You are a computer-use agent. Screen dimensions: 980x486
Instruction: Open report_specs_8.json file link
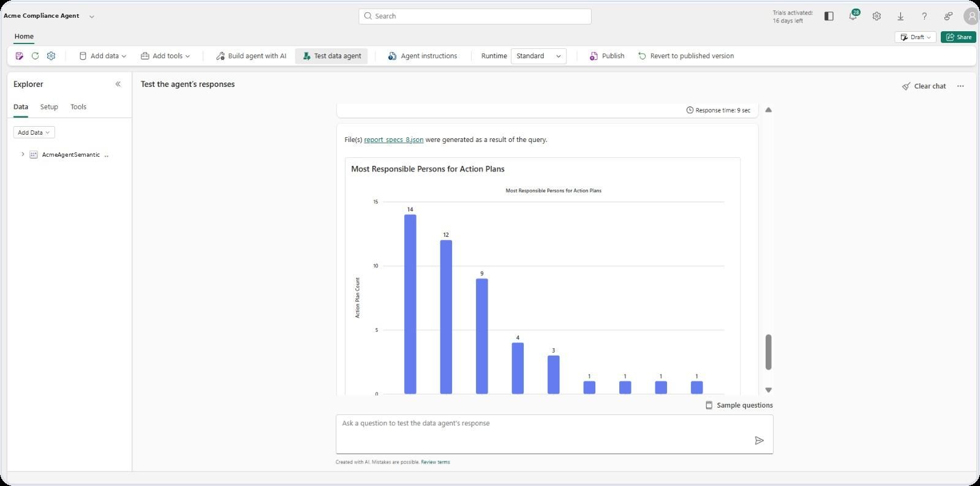(x=393, y=140)
